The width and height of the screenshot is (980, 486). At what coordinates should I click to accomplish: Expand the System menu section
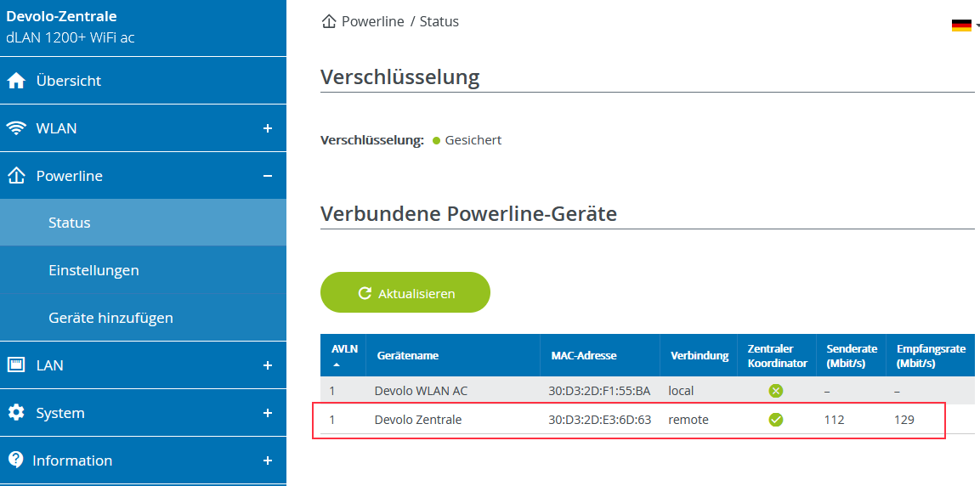(x=268, y=412)
